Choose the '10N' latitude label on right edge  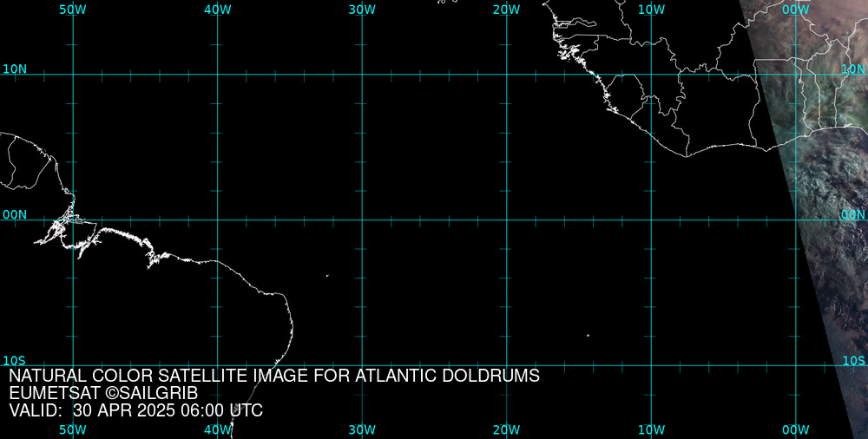853,69
